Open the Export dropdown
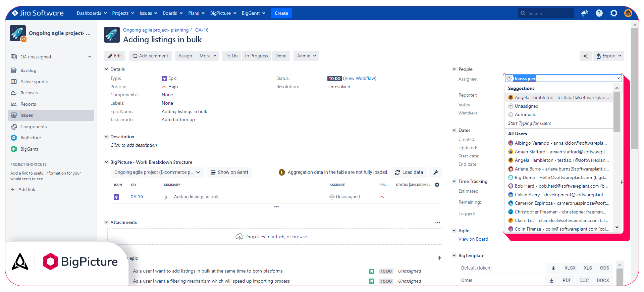Screen dimensions: 644x292 point(609,56)
